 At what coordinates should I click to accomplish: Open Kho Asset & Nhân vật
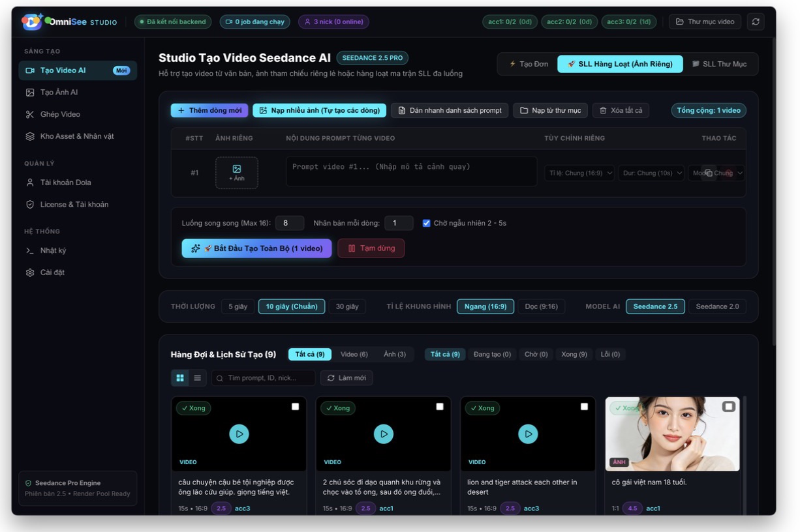click(x=78, y=136)
